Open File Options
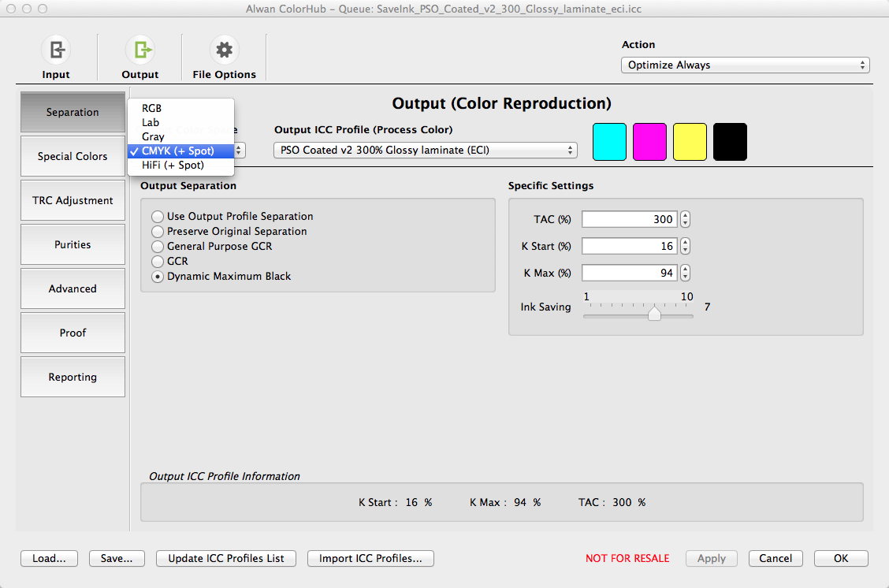The width and height of the screenshot is (889, 588). pos(224,57)
